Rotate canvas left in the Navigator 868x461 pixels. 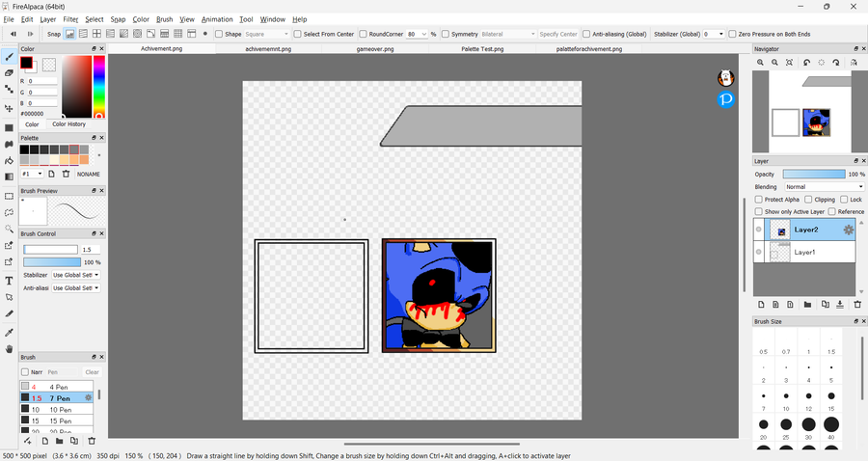pos(806,63)
